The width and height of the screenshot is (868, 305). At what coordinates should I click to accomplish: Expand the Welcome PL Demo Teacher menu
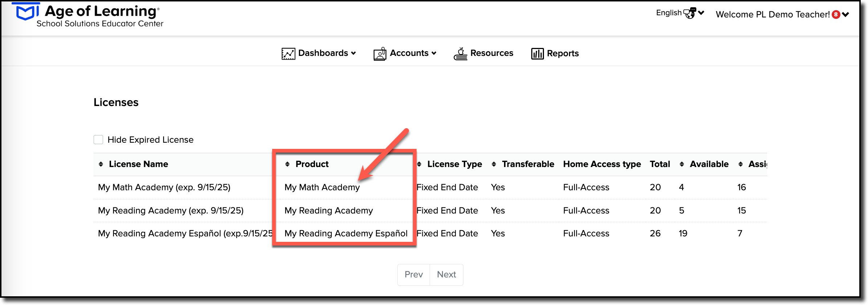782,15
